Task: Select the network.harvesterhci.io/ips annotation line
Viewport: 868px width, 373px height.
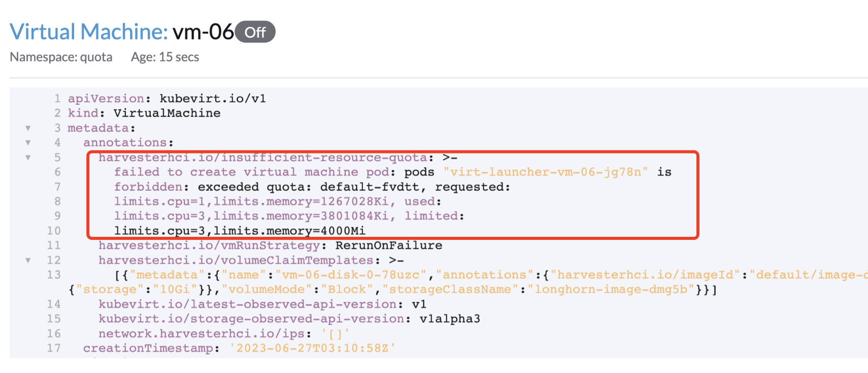Action: pos(203,333)
